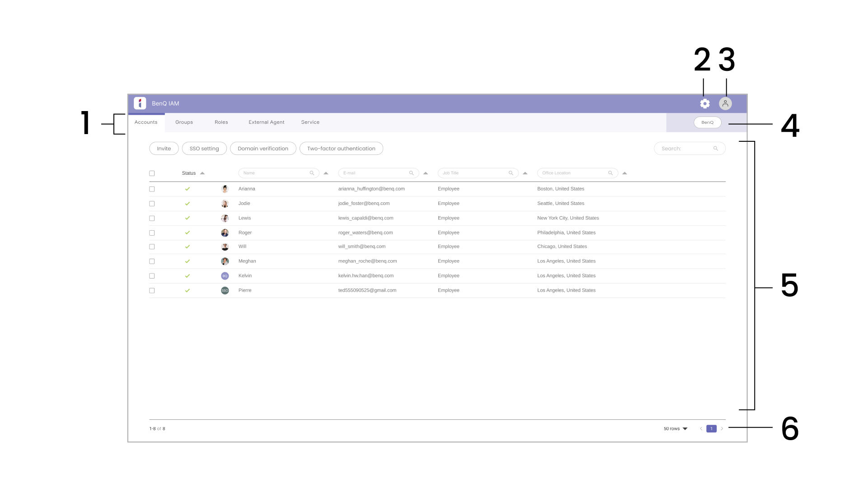Switch to the Groups tab
This screenshot has height=488, width=868.
click(x=184, y=122)
